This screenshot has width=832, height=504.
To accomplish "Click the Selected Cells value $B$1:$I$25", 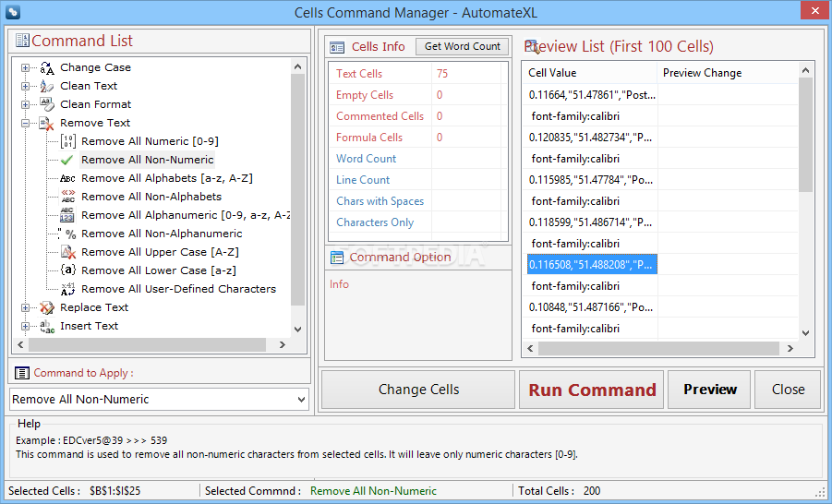I will tap(115, 491).
